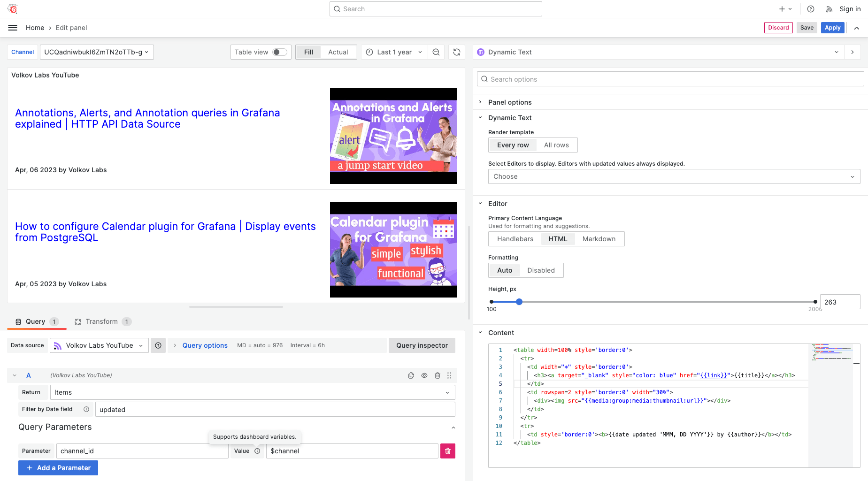Switch to the Transform tab
The width and height of the screenshot is (868, 481).
102,321
